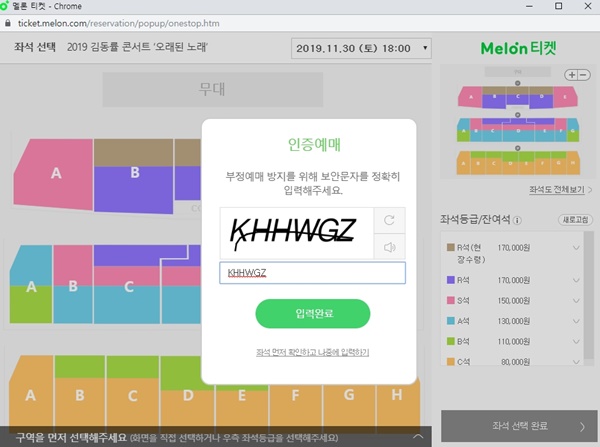
Task: Expand the A석 130,000원 seat grade row
Action: click(x=577, y=321)
